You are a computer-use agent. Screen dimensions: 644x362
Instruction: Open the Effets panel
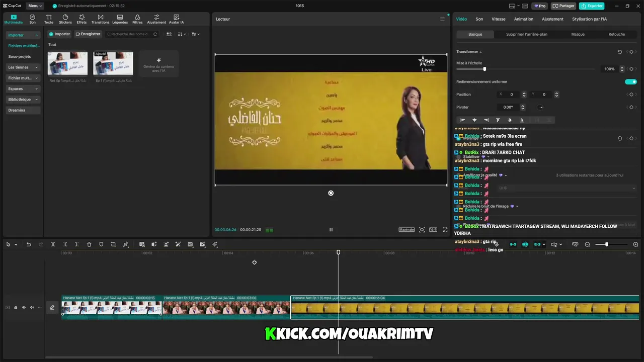coord(82,19)
